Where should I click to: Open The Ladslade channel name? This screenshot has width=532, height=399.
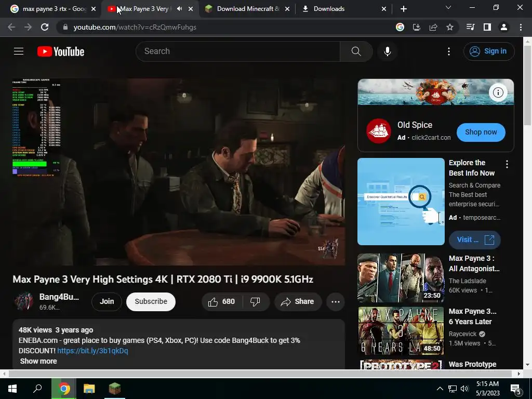point(467,281)
